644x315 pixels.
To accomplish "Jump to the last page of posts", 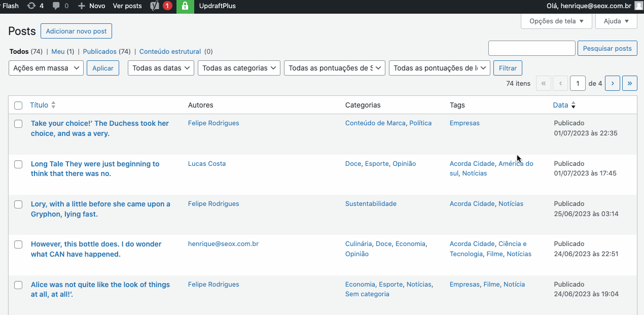I will coord(630,83).
